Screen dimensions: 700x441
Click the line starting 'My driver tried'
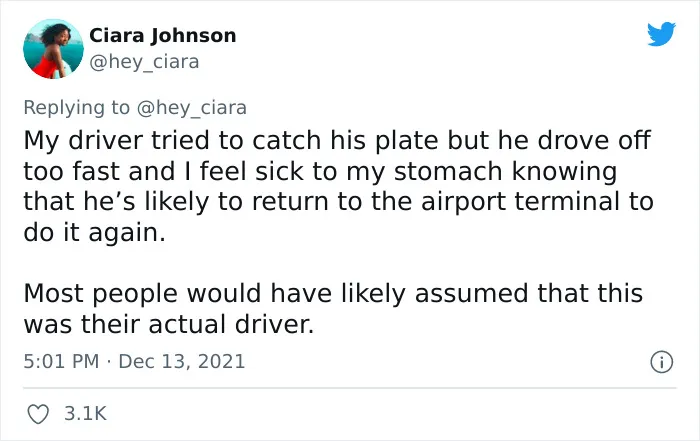coord(337,141)
